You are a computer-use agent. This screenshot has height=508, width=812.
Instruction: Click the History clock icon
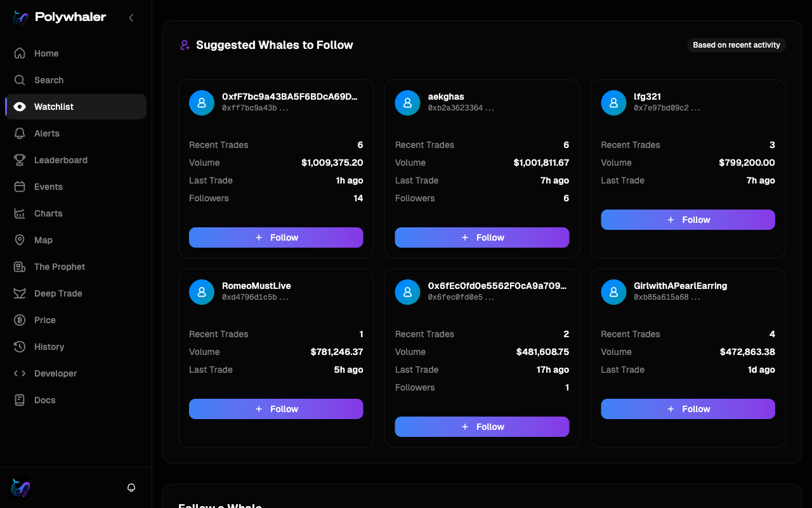click(20, 347)
